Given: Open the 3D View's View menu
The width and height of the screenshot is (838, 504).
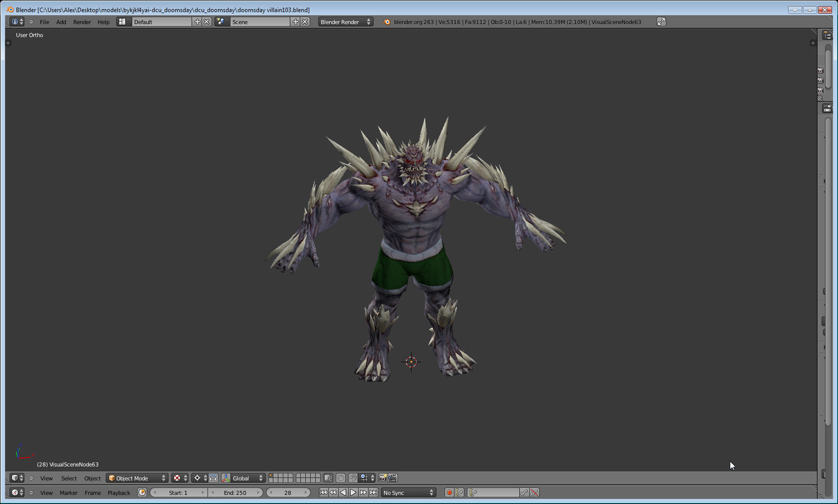Looking at the screenshot, I should click(x=46, y=478).
